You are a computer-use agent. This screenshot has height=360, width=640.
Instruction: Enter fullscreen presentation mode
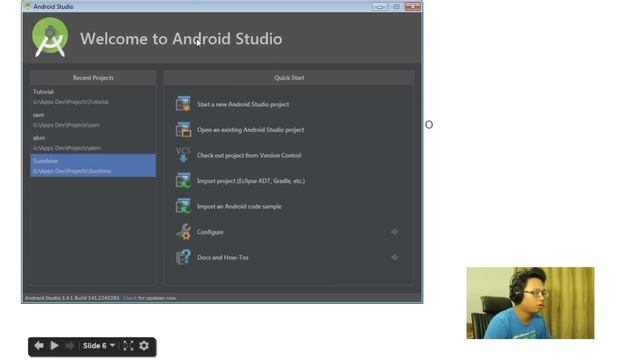click(128, 346)
